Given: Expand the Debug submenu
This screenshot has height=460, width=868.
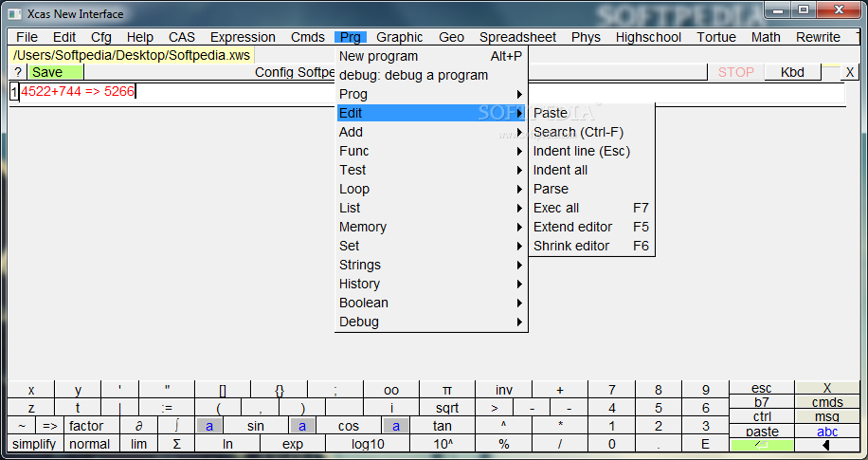Looking at the screenshot, I should [x=431, y=322].
